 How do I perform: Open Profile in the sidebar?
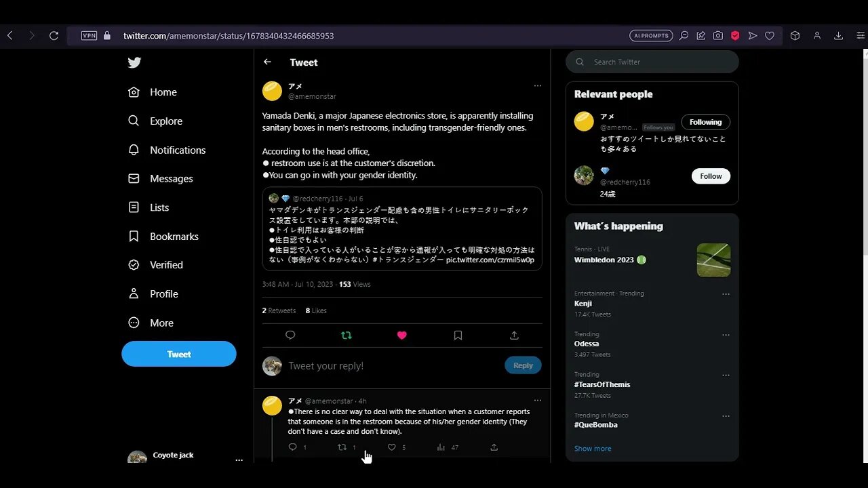[x=153, y=294]
